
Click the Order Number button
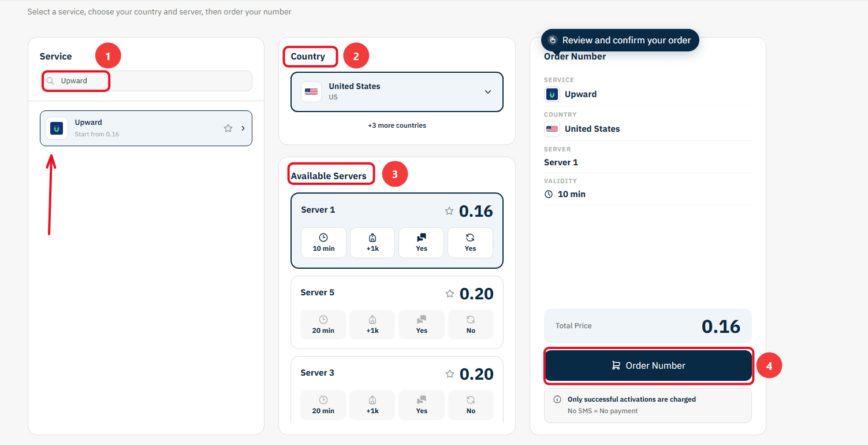(648, 365)
